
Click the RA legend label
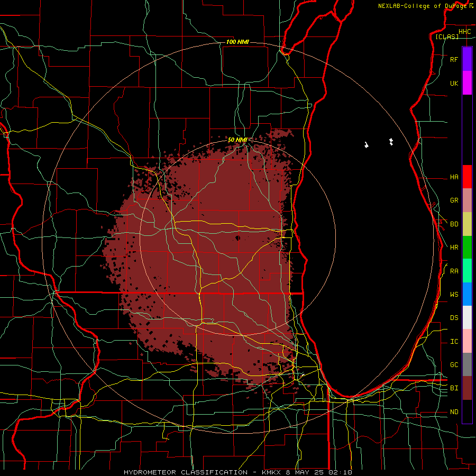point(454,271)
